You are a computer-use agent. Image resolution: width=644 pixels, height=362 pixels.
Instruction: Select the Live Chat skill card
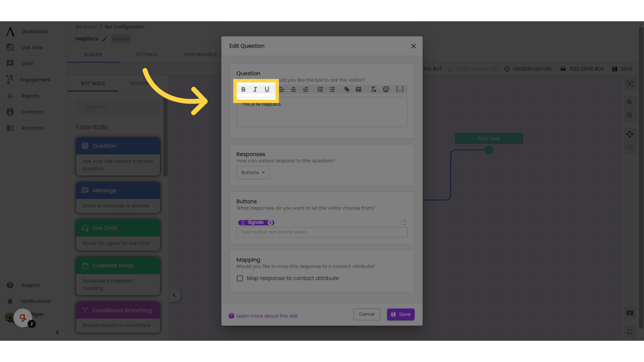coord(118,235)
